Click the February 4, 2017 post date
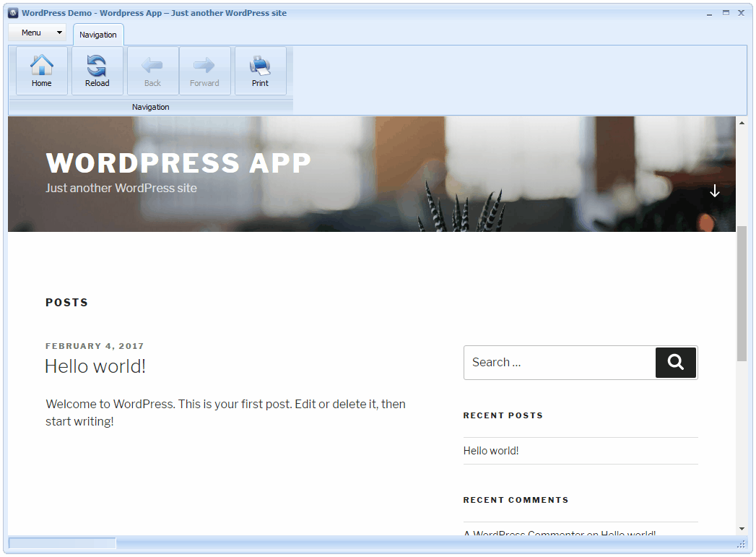756x557 pixels. (x=95, y=346)
